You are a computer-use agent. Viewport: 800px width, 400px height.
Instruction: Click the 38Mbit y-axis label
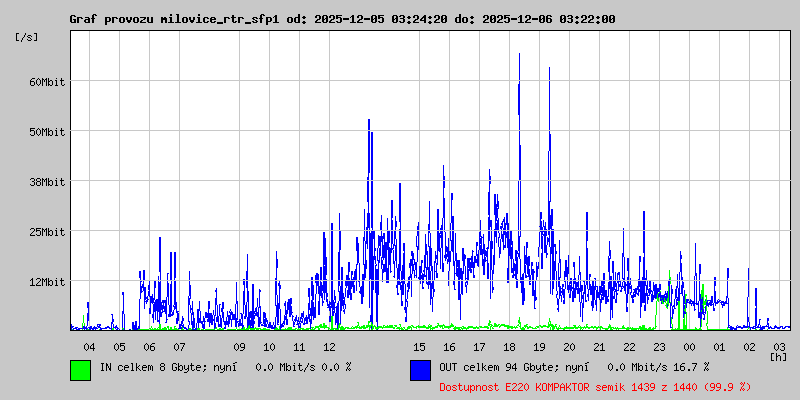pyautogui.click(x=47, y=181)
